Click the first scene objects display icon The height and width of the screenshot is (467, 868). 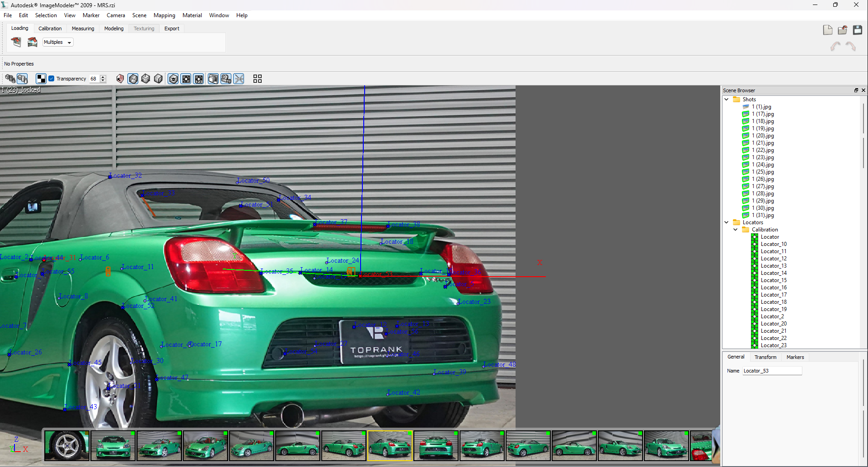point(10,79)
